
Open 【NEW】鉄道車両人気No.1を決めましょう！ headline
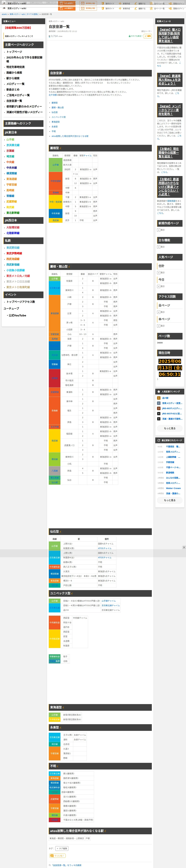click(x=169, y=80)
